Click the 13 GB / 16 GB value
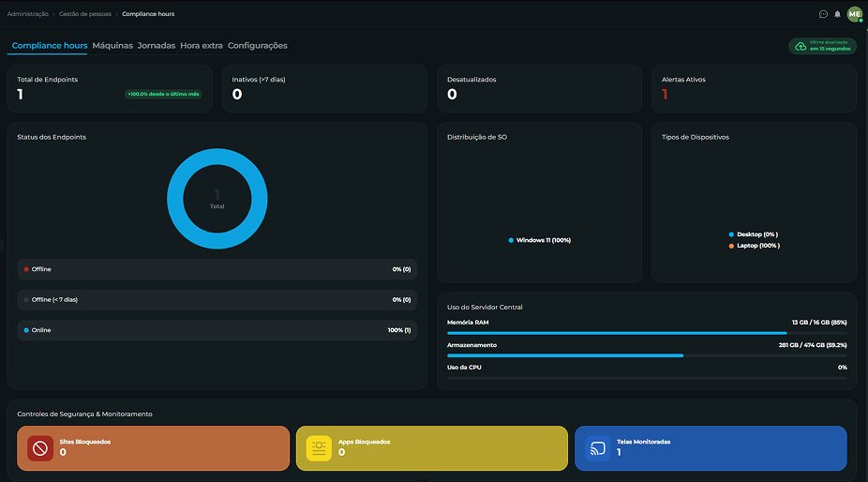The width and height of the screenshot is (868, 482). [x=819, y=323]
